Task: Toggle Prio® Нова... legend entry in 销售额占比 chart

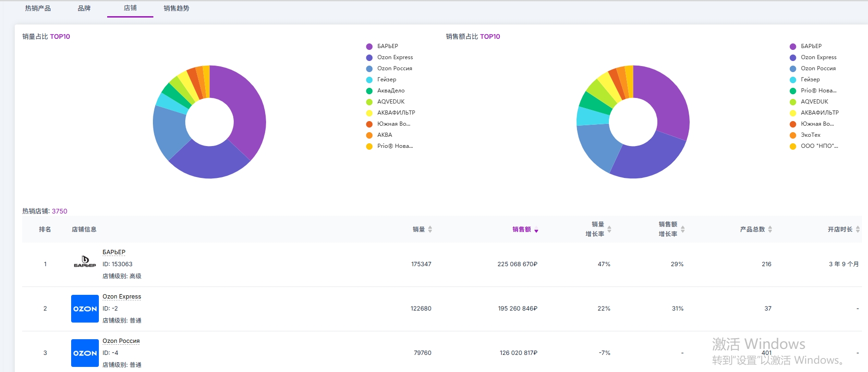Action: [813, 91]
